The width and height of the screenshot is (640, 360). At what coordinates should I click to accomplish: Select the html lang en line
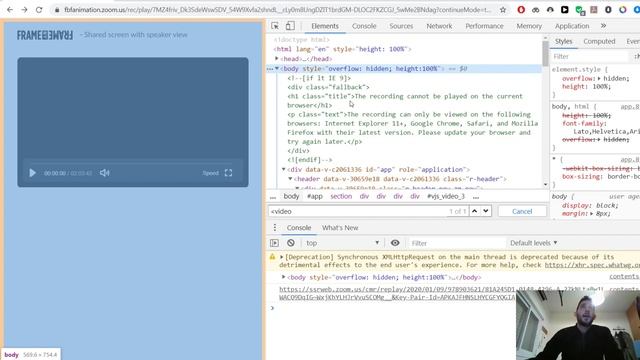coord(342,49)
